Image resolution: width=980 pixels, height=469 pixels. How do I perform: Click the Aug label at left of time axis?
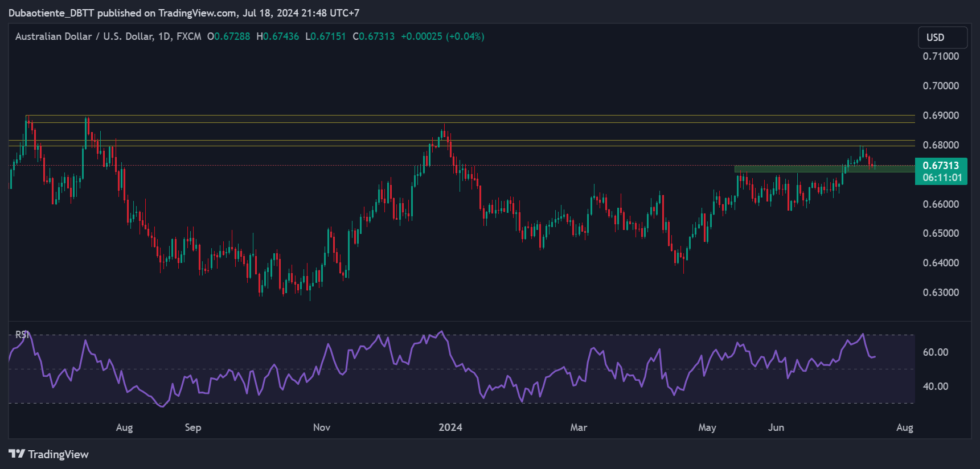(124, 427)
